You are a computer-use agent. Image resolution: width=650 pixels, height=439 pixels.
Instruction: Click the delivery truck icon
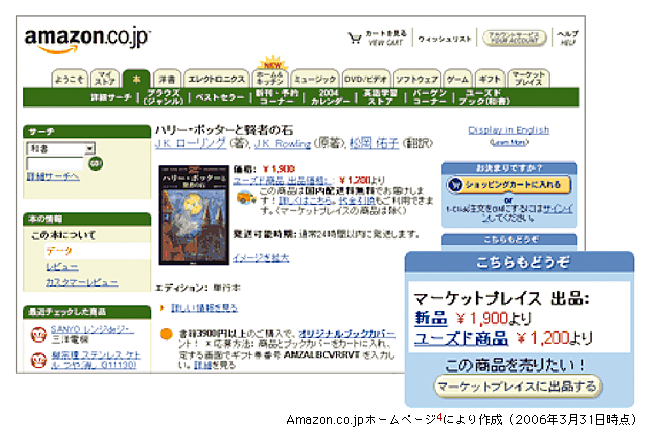tap(246, 197)
